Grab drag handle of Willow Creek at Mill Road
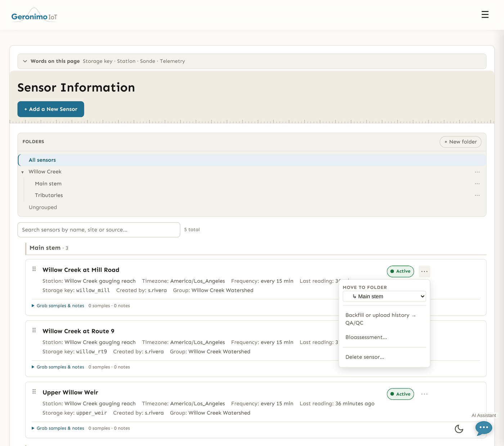 pyautogui.click(x=34, y=269)
